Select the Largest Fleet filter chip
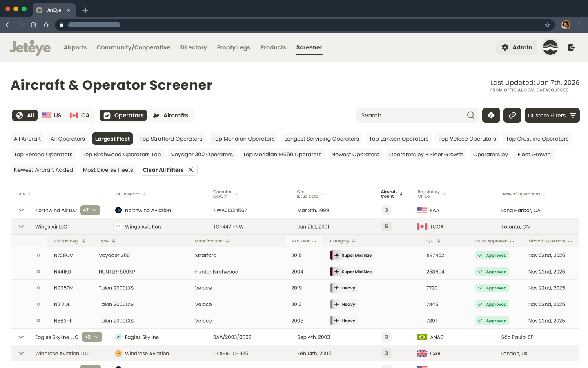The image size is (588, 368). 112,139
